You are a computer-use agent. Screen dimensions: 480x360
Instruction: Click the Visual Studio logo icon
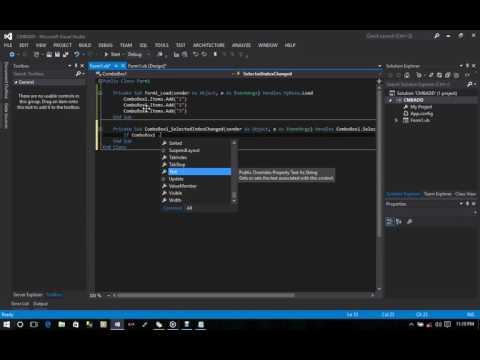(8, 36)
